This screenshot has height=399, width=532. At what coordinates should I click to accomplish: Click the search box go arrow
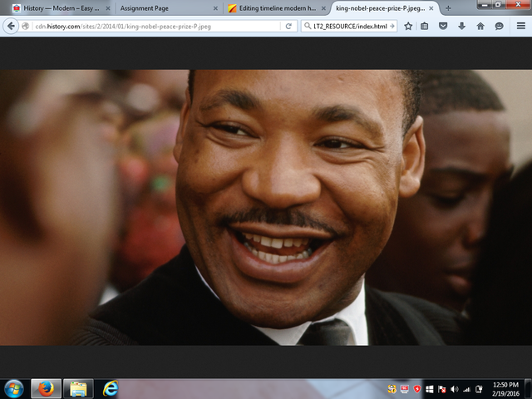392,26
